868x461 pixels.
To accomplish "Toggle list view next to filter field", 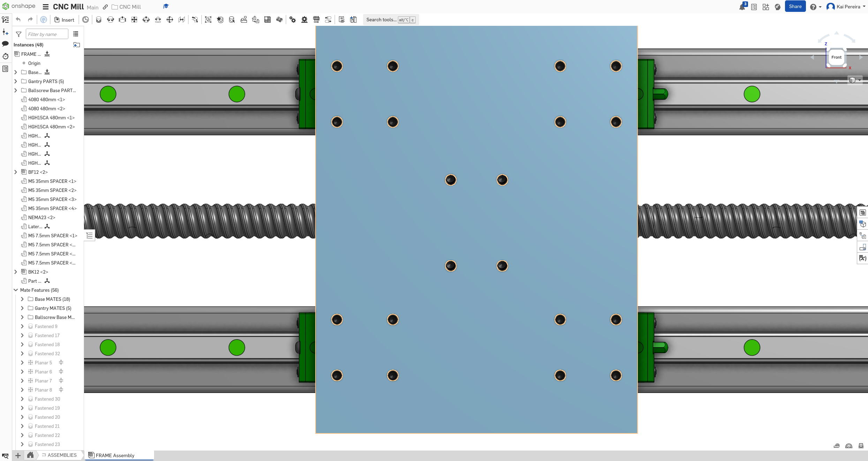I will pyautogui.click(x=76, y=34).
